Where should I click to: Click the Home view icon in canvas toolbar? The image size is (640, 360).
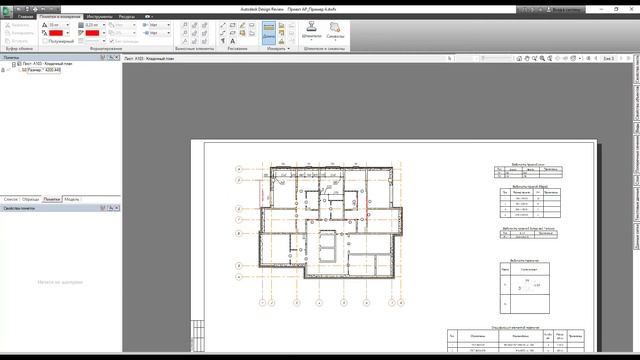(x=519, y=58)
